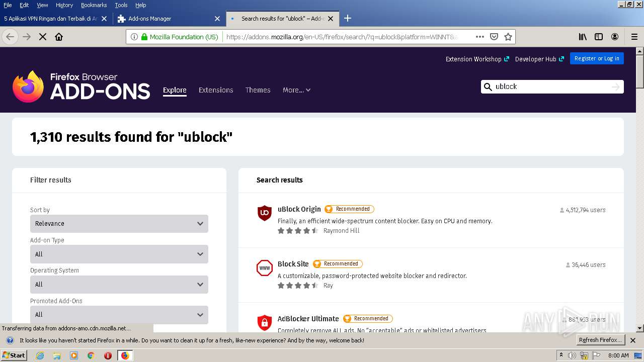Open the Windows Start menu
The image size is (644, 362).
tap(14, 355)
